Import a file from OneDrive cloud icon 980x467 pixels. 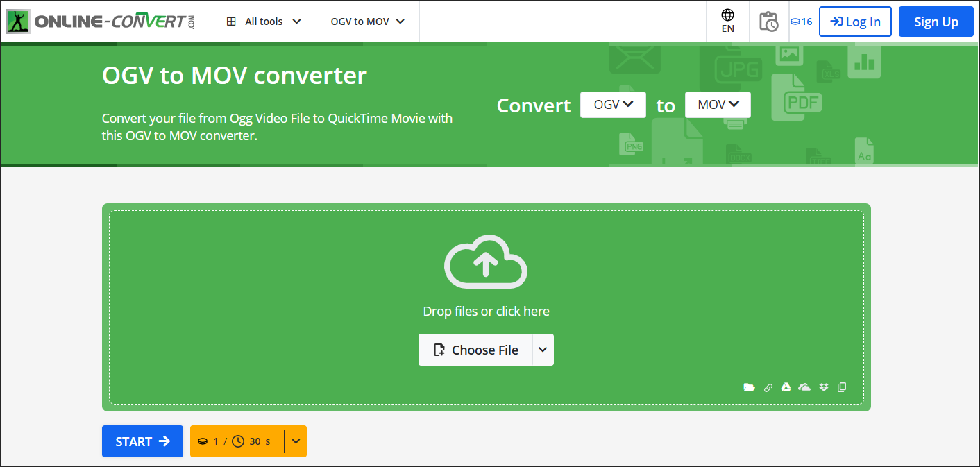pos(804,387)
